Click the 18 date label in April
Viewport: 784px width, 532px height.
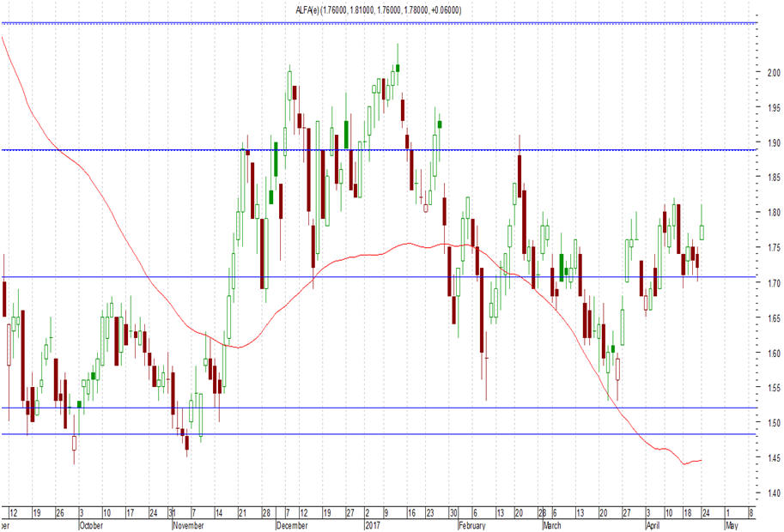(688, 513)
